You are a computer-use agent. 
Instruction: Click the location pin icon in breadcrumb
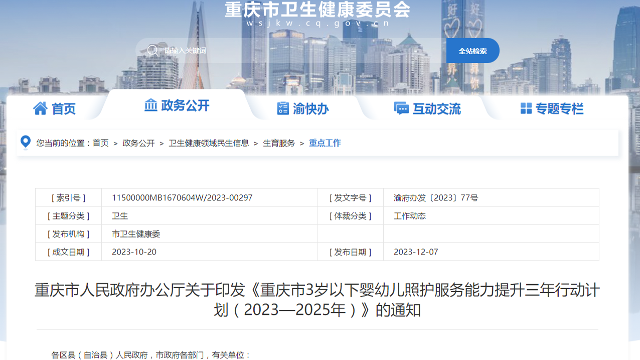pyautogui.click(x=25, y=142)
